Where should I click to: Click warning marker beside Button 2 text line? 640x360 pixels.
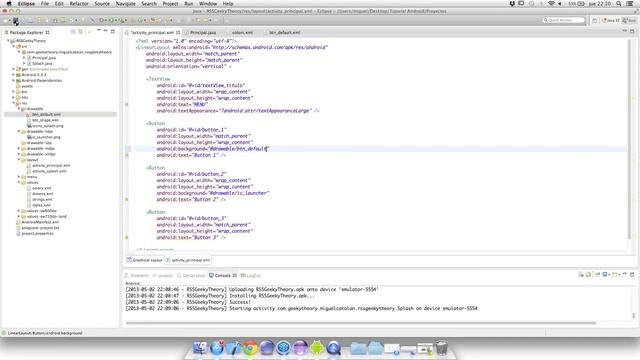click(x=127, y=200)
